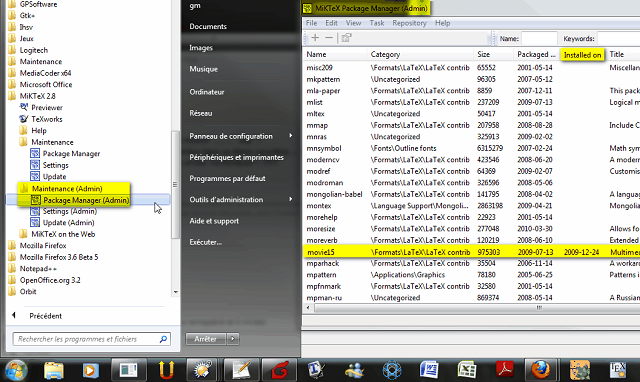Open Windows Explorer from the taskbar

53,371
